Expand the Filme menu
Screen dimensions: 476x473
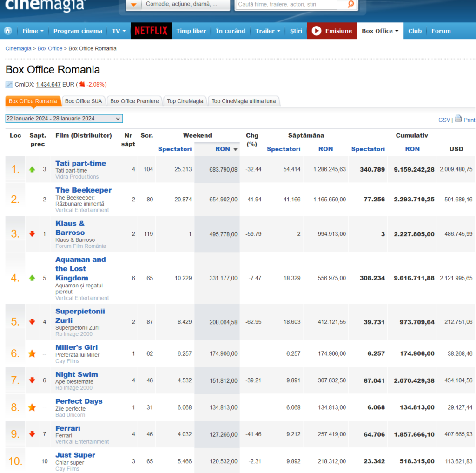[x=33, y=31]
